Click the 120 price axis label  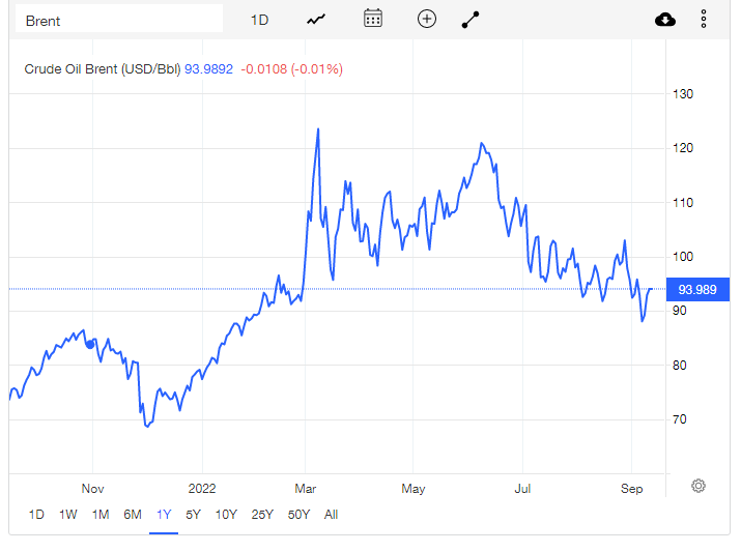coord(683,148)
